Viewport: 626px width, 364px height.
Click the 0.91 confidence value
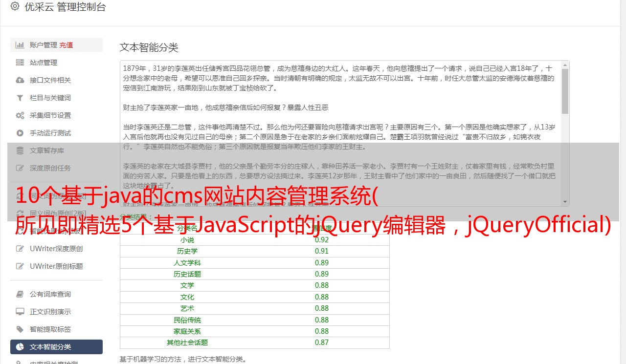click(322, 251)
